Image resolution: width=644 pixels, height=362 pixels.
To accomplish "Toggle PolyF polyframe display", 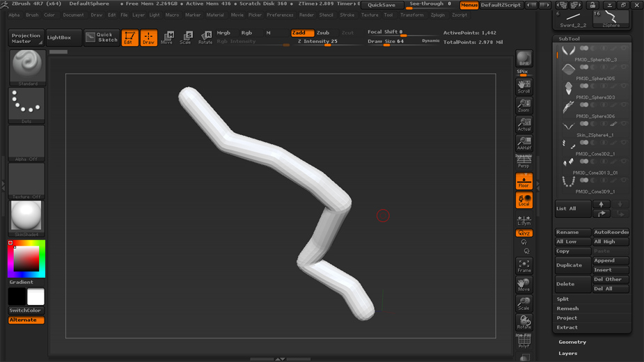I will (524, 341).
